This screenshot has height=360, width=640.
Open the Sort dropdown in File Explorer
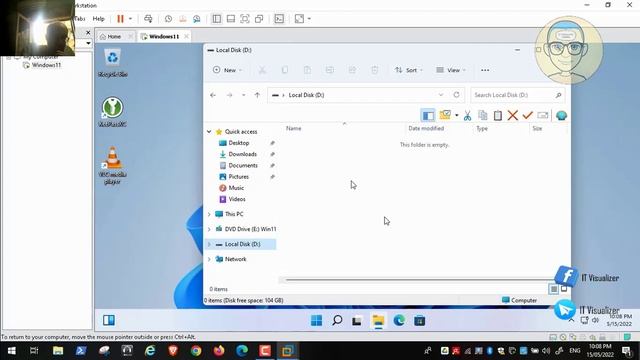click(x=408, y=70)
